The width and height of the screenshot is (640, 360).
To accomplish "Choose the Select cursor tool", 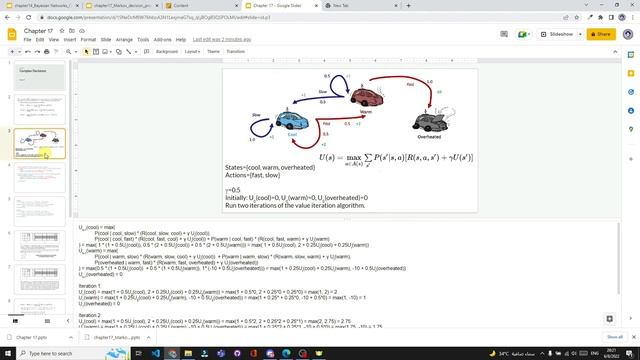I will coord(86,52).
